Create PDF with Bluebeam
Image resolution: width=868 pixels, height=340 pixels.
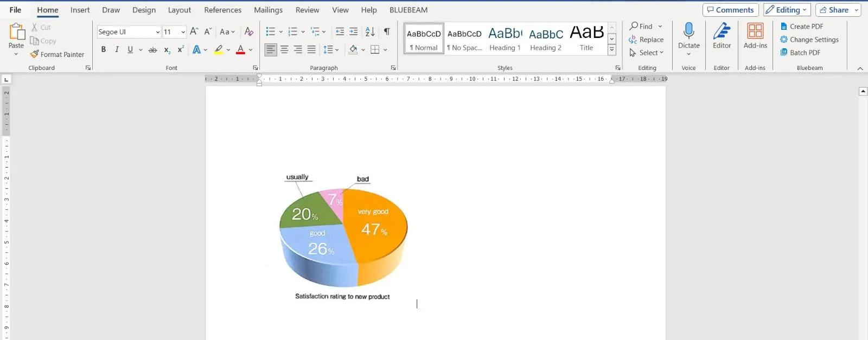(802, 26)
